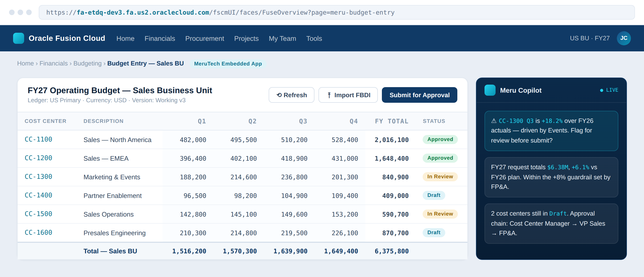Viewport: 644px width, 277px height.
Task: Click the Cost Center column header
Action: (45, 121)
